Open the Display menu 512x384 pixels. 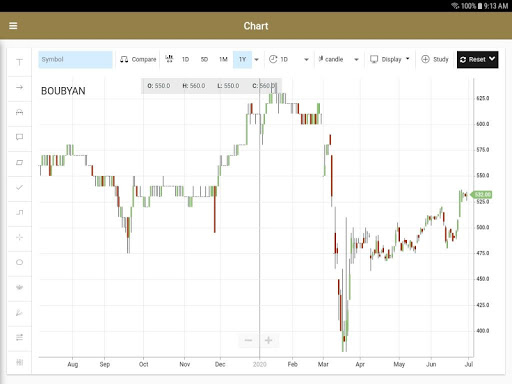[x=390, y=59]
